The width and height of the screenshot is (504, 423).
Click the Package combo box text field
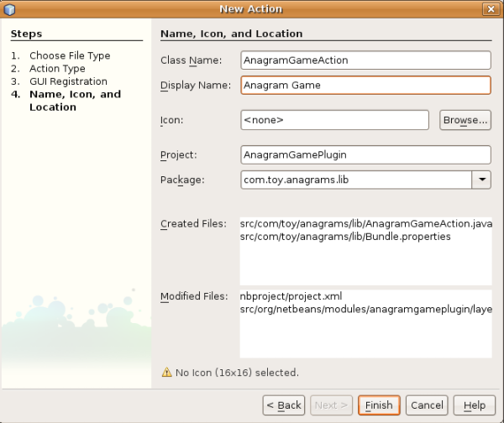[x=355, y=180]
